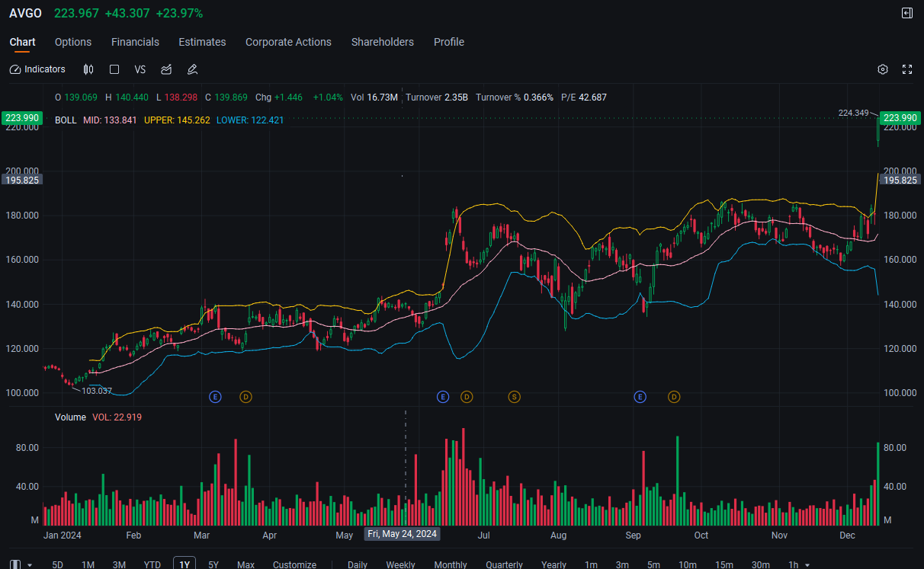The height and width of the screenshot is (569, 924).
Task: Switch to the Chart tab
Action: (23, 42)
